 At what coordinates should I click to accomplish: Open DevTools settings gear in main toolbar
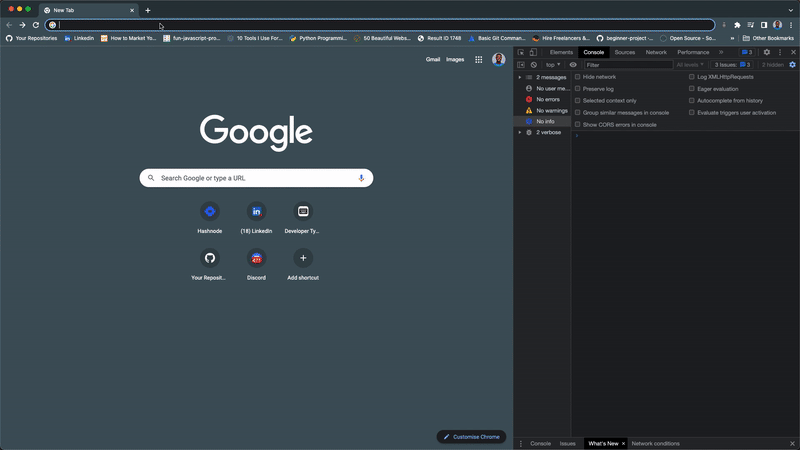pyautogui.click(x=767, y=52)
